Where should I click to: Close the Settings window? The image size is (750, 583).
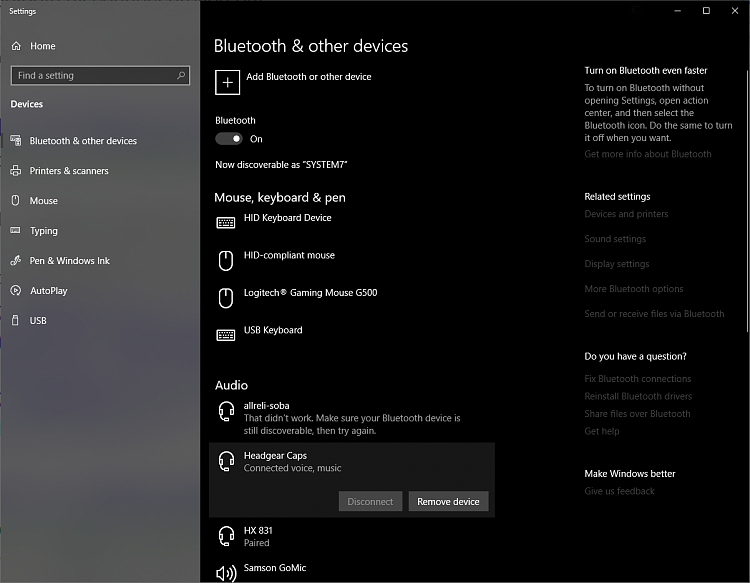click(735, 11)
